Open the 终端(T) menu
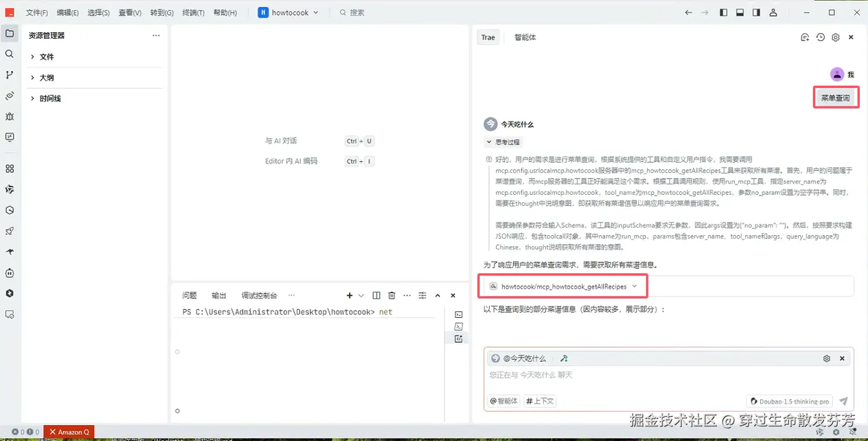The width and height of the screenshot is (868, 441). pos(193,12)
